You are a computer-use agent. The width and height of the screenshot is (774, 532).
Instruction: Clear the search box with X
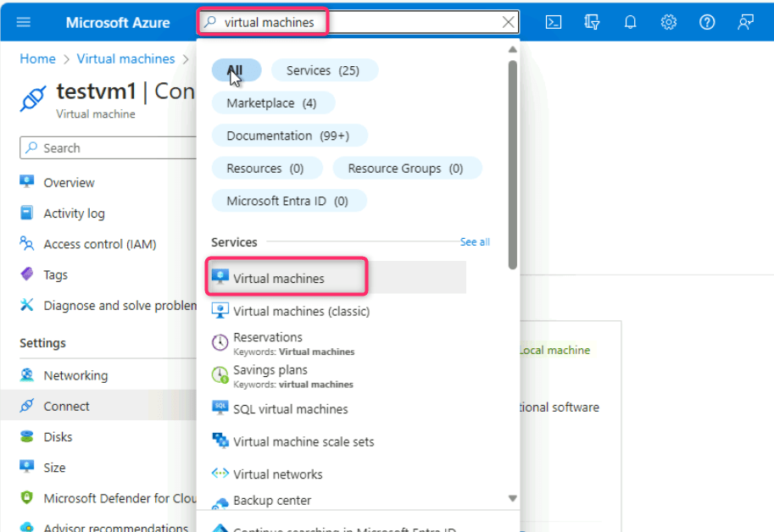508,22
